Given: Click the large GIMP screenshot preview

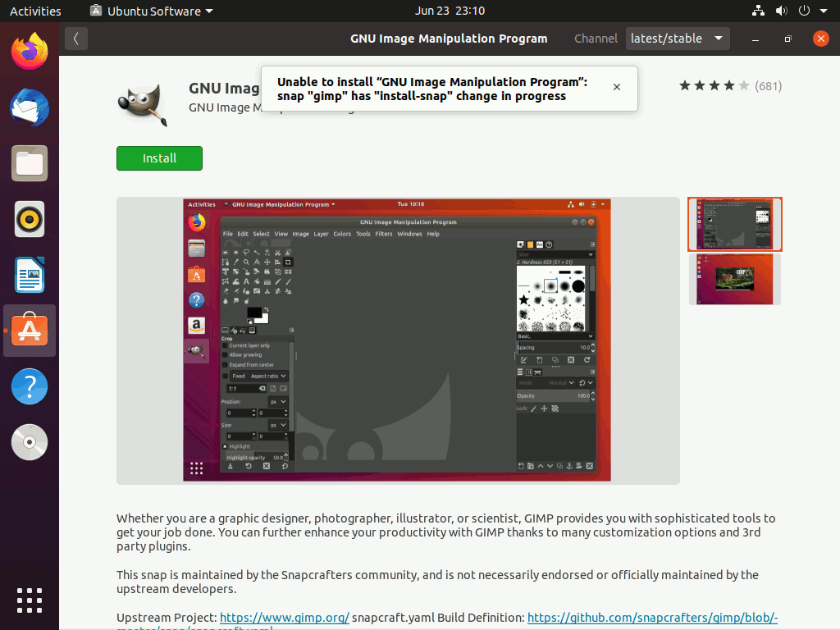Looking at the screenshot, I should 397,340.
